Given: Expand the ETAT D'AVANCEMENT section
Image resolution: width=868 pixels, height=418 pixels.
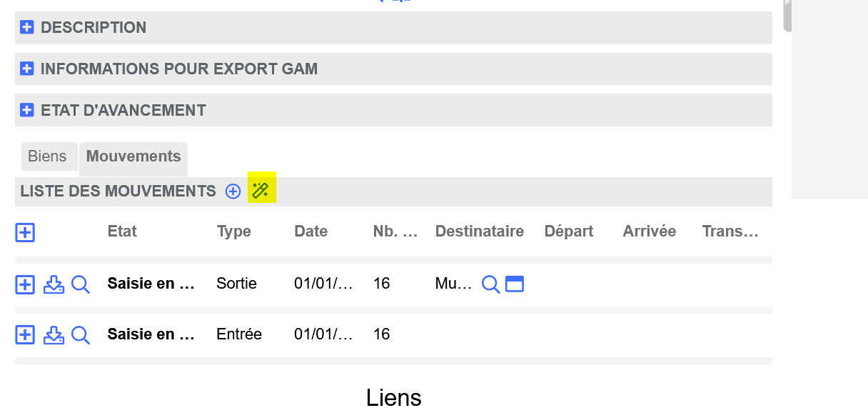Looking at the screenshot, I should tap(27, 111).
